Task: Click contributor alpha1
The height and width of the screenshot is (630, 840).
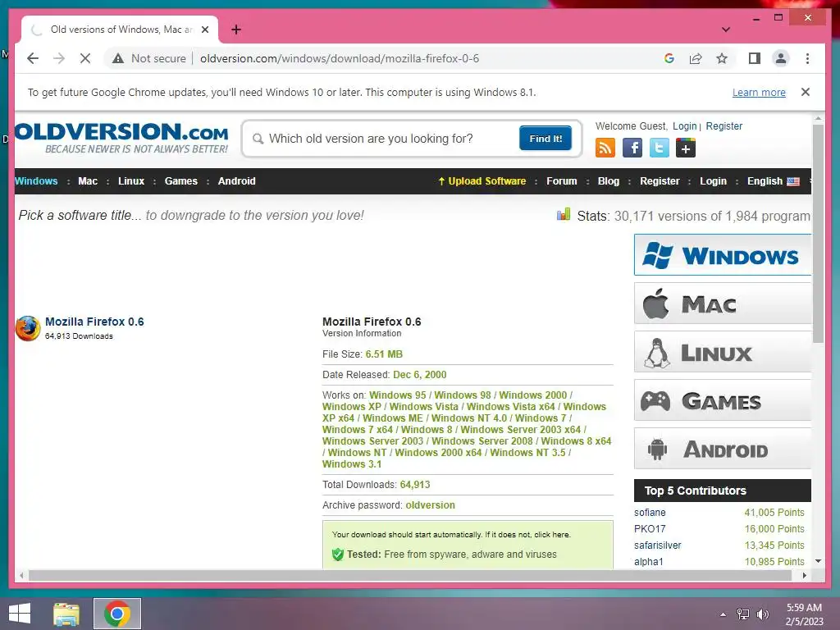Action: click(649, 561)
